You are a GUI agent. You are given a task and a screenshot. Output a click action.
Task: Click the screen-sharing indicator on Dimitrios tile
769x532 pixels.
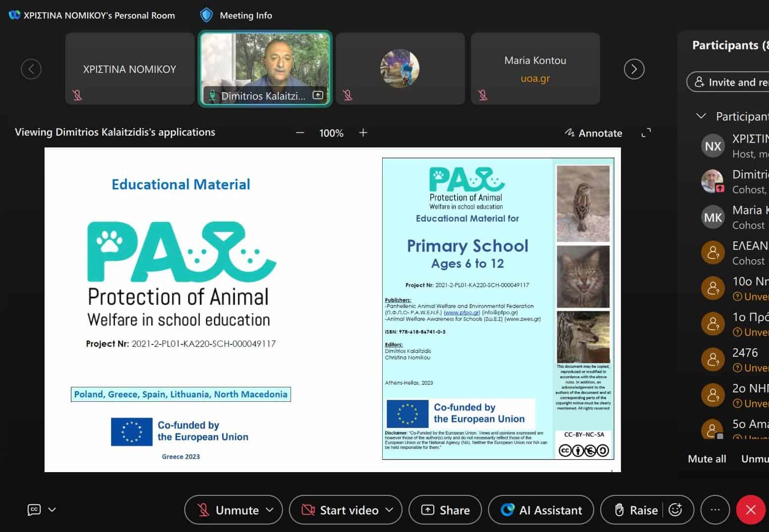318,95
